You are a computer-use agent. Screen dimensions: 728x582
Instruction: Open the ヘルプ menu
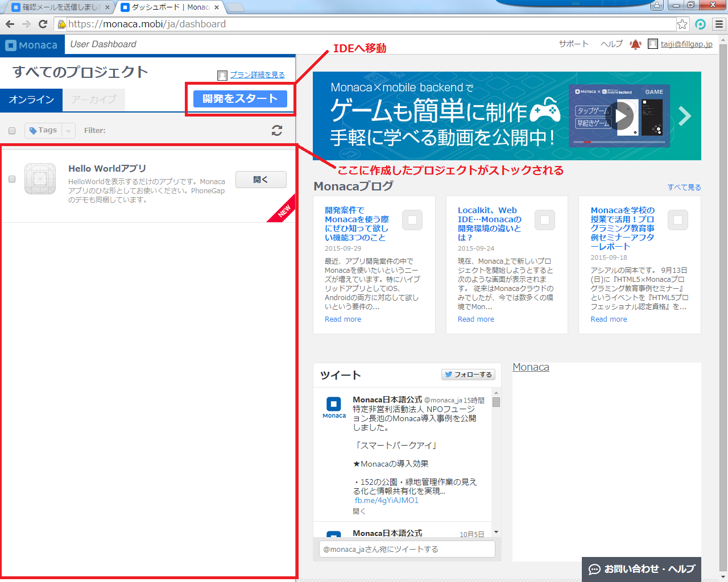(x=611, y=44)
